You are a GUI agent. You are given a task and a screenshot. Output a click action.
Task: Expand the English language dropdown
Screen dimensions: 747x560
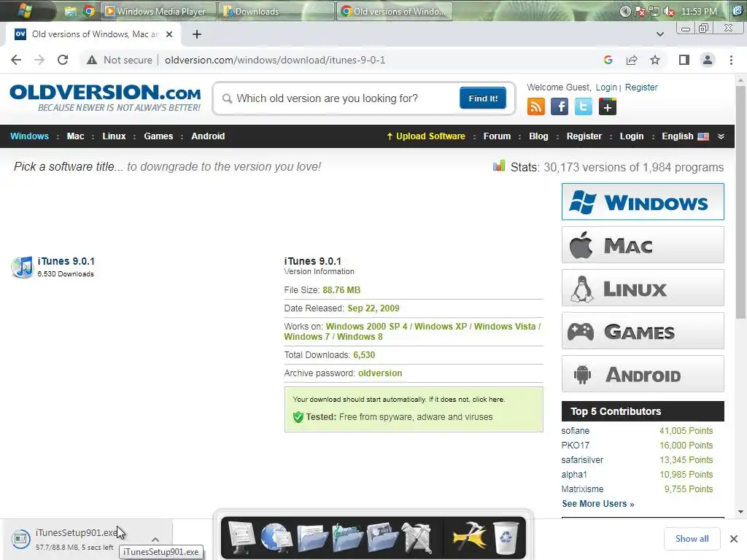click(721, 136)
